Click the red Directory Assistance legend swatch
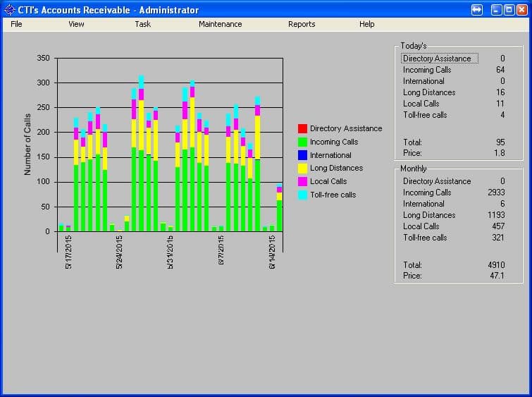The image size is (532, 397). tap(302, 129)
